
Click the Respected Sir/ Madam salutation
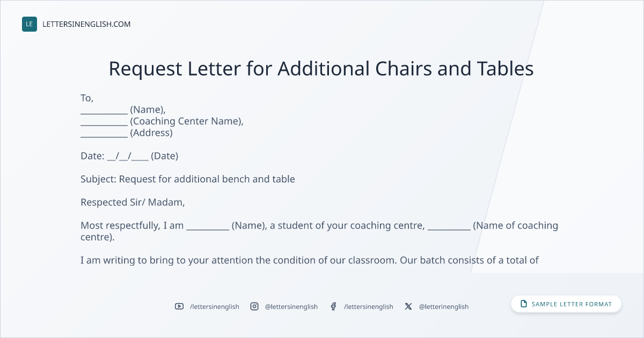pos(133,202)
